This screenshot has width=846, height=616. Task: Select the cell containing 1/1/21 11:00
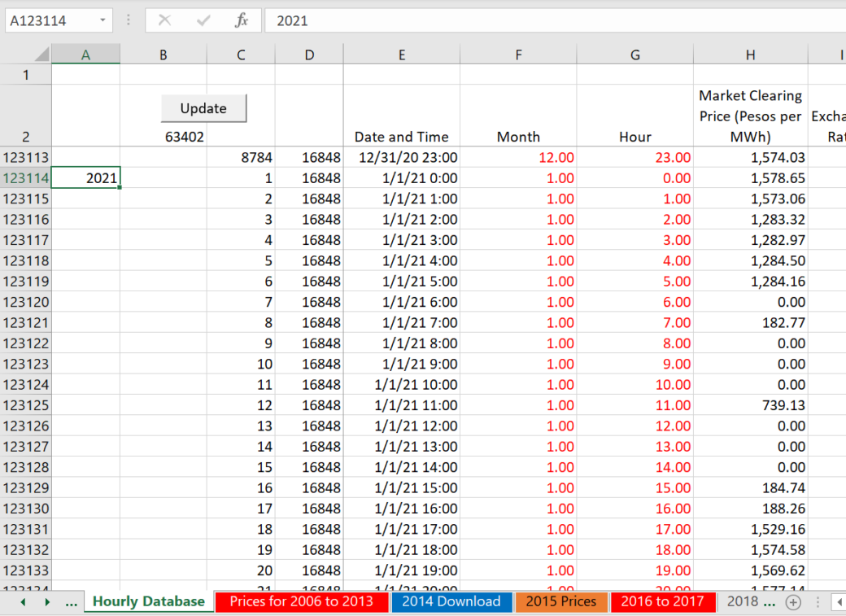(402, 405)
